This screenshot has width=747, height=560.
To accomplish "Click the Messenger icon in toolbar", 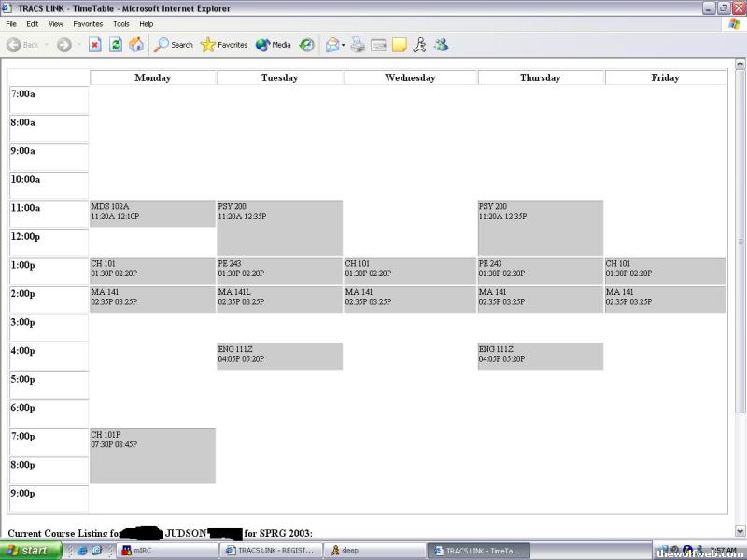I will 441,45.
